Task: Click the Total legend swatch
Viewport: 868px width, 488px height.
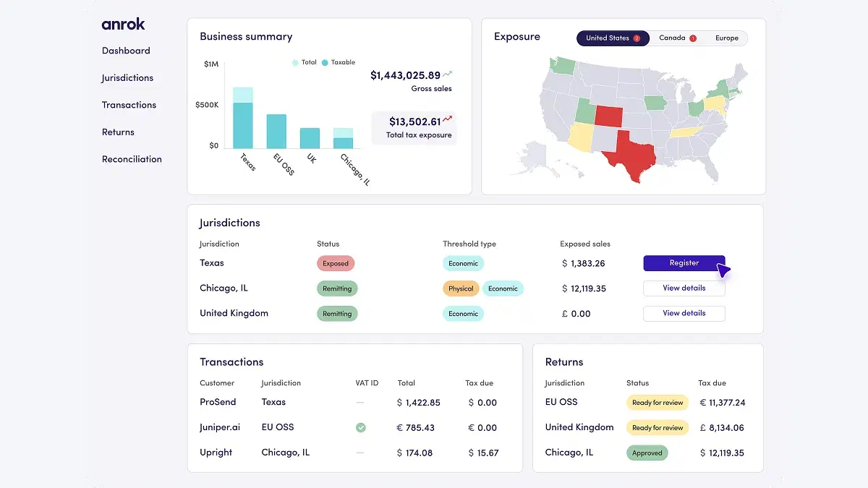Action: click(295, 63)
